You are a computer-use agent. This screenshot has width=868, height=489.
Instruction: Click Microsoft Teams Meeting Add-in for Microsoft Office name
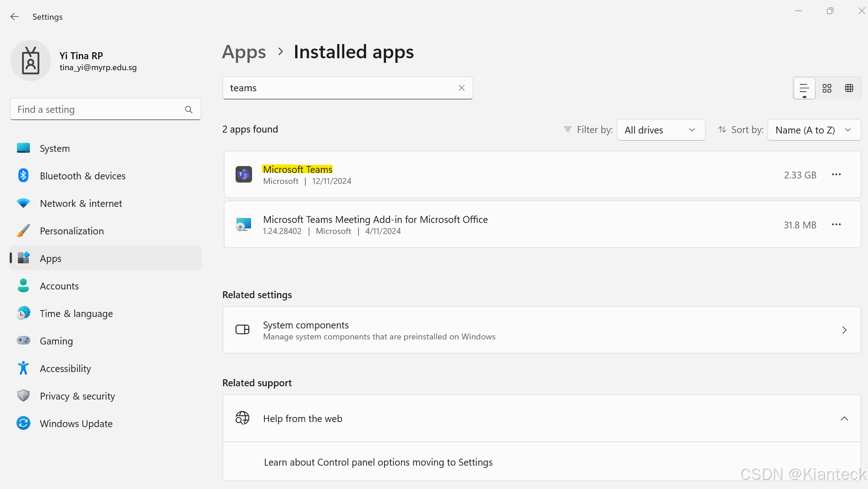coord(375,219)
